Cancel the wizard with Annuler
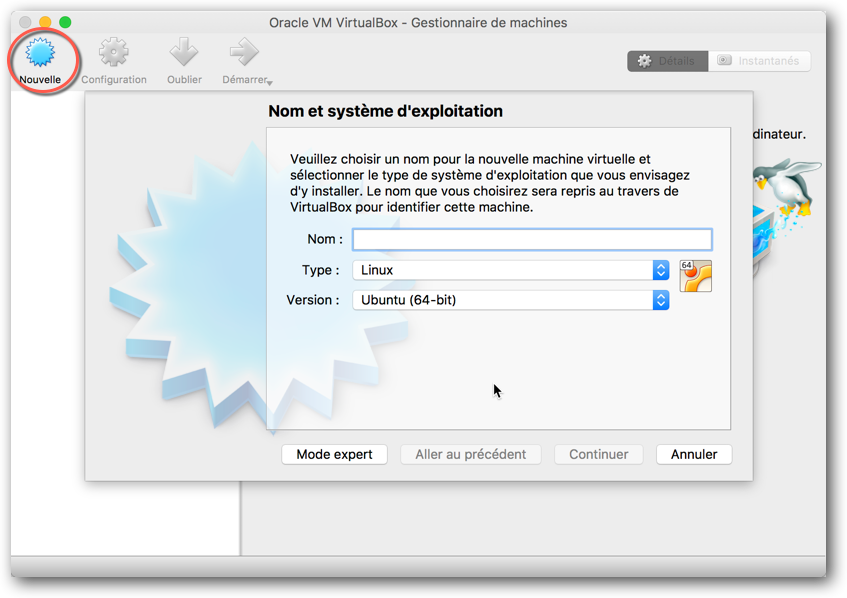The image size is (847, 598). coord(694,454)
